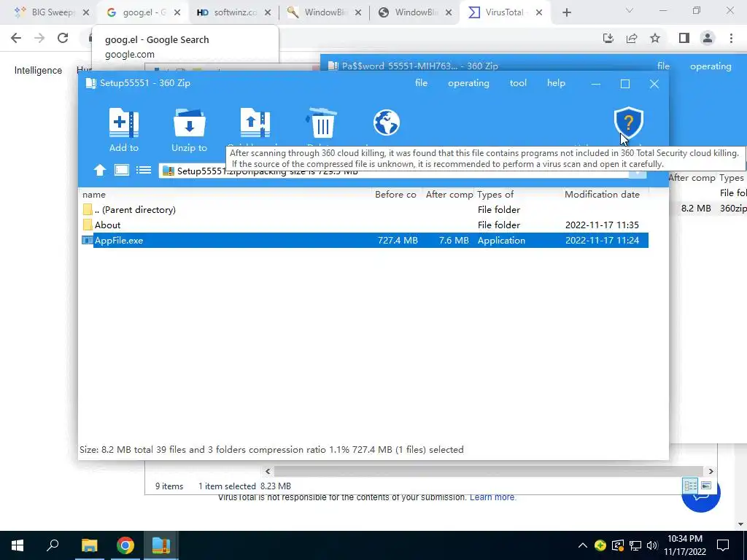Switch Explorer to details view icon
This screenshot has width=747, height=560.
click(690, 486)
